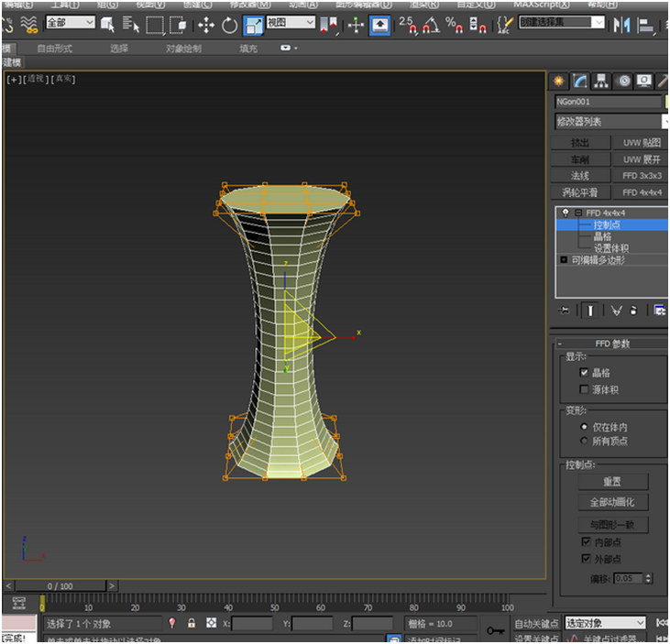Click the select and manipulate tool
This screenshot has height=644, width=670.
(356, 26)
